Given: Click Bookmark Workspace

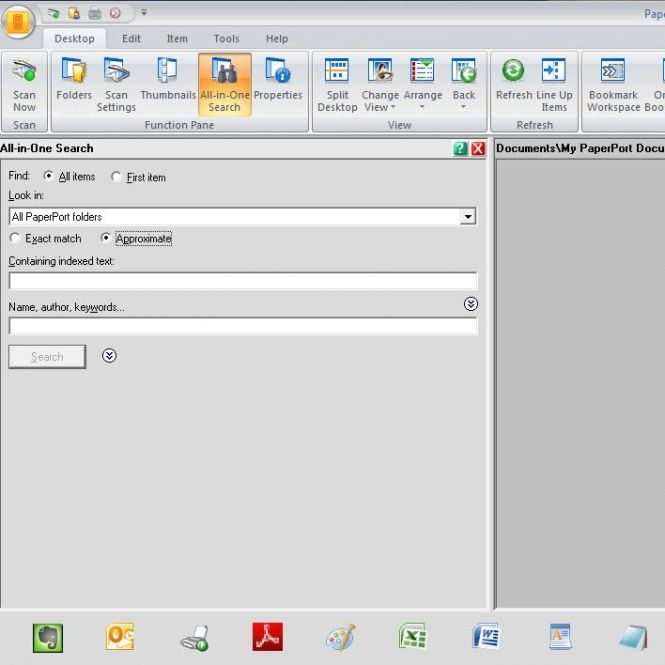Looking at the screenshot, I should (x=613, y=85).
